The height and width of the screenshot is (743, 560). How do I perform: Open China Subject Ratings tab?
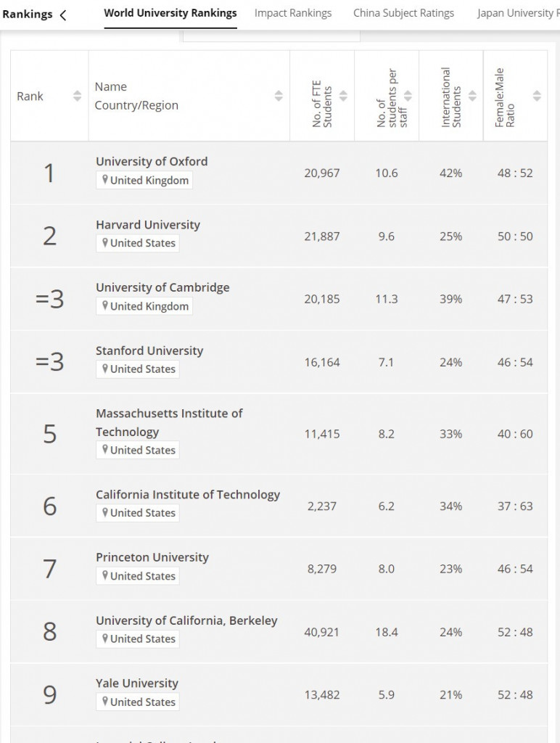click(x=403, y=13)
